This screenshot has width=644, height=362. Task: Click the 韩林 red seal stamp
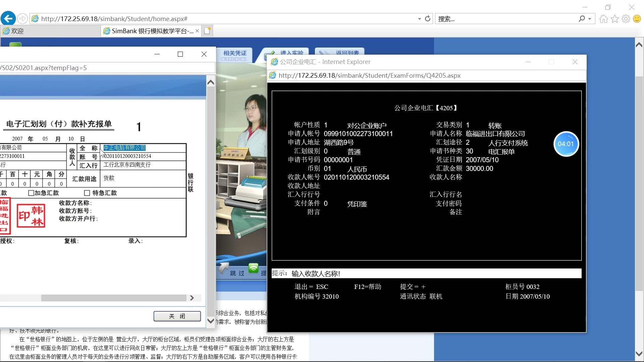(x=31, y=216)
